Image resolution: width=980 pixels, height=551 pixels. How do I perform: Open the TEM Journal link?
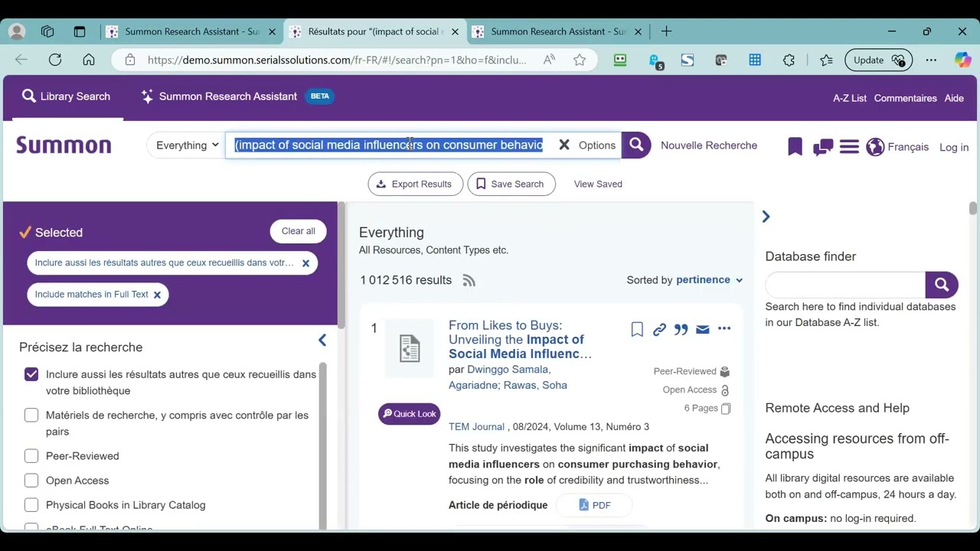tap(476, 427)
